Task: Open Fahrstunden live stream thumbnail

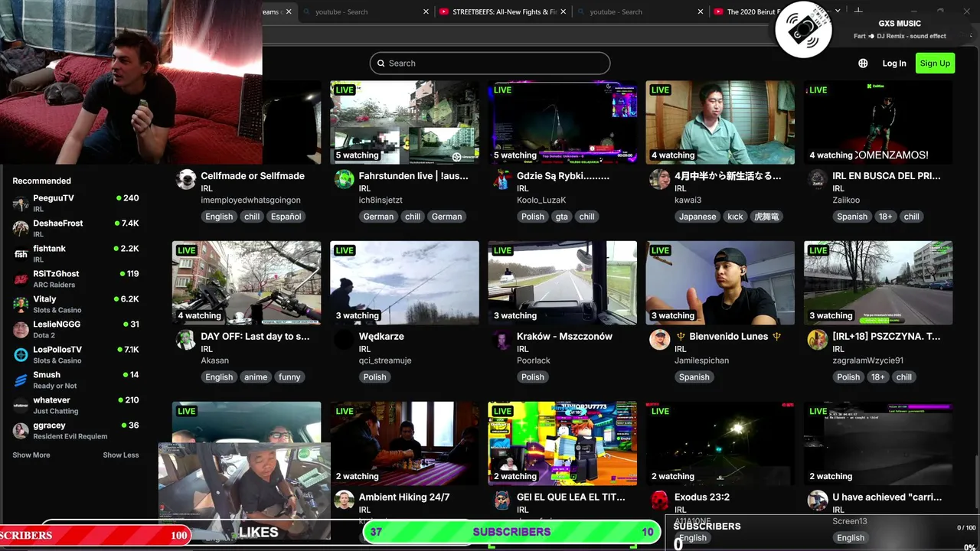Action: (404, 122)
